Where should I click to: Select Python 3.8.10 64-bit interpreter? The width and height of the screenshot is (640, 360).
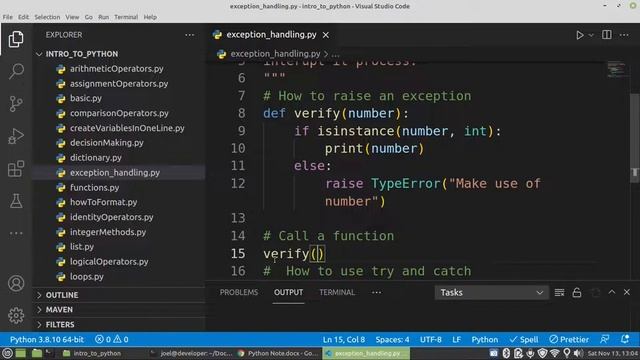click(47, 340)
